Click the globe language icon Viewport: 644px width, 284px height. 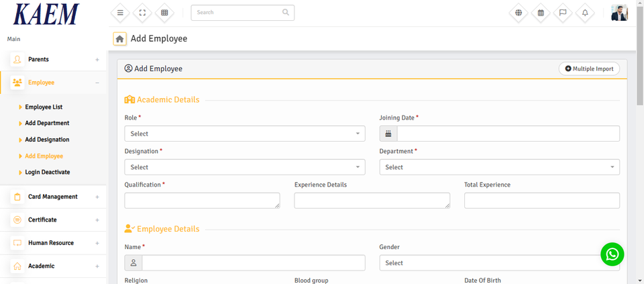(x=519, y=13)
